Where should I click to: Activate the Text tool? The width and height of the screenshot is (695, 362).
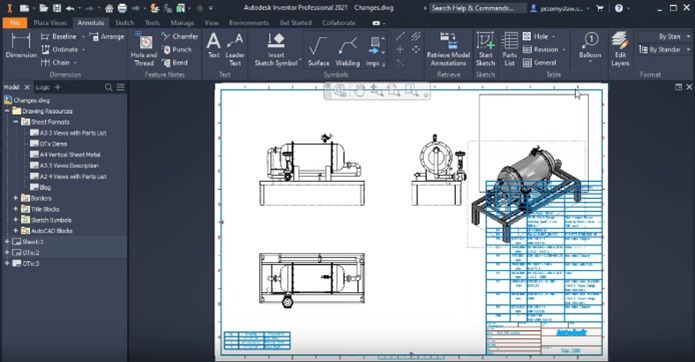214,46
